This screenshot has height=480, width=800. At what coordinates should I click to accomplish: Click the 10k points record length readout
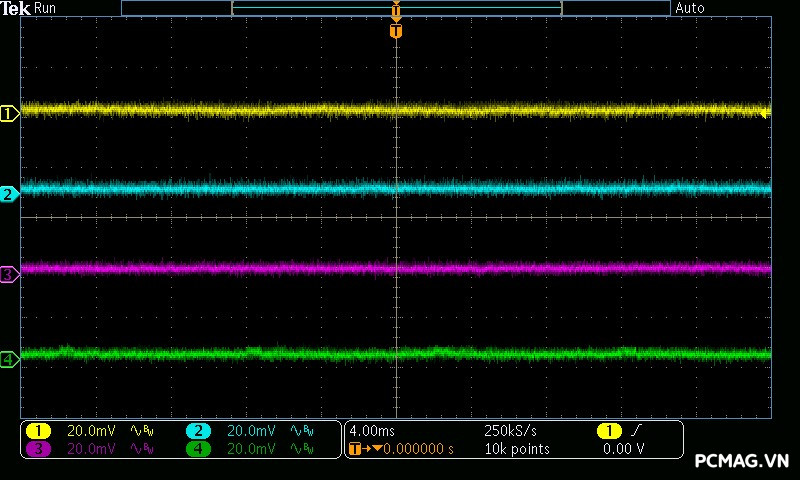pos(516,449)
